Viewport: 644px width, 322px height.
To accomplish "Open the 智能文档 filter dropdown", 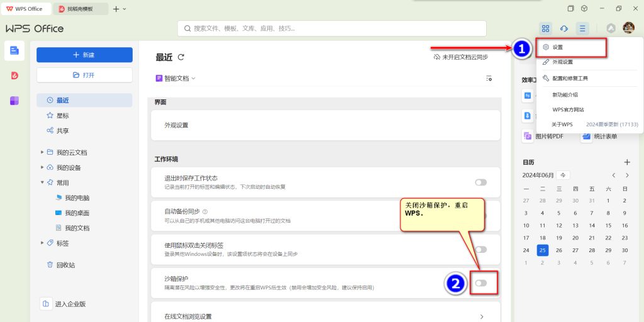I will [x=176, y=79].
